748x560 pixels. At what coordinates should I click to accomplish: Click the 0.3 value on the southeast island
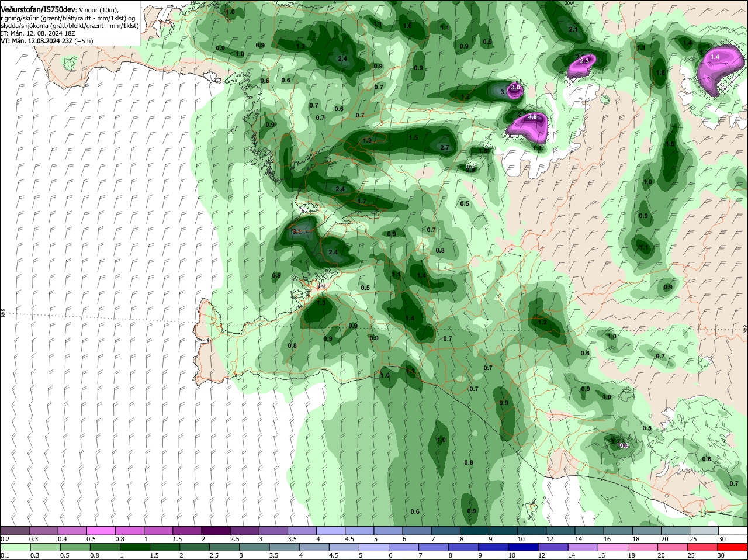pyautogui.click(x=624, y=445)
